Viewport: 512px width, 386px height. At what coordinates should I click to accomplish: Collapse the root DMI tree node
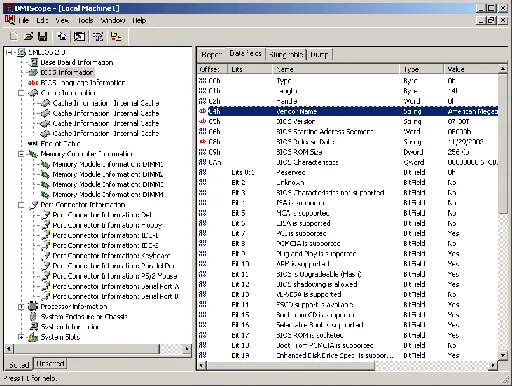pos(9,52)
